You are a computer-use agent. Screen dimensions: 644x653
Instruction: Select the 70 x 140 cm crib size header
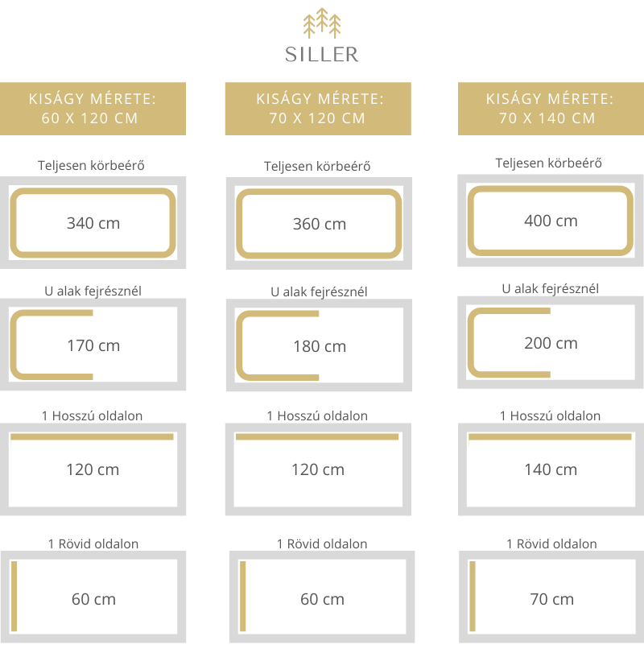[x=551, y=109]
